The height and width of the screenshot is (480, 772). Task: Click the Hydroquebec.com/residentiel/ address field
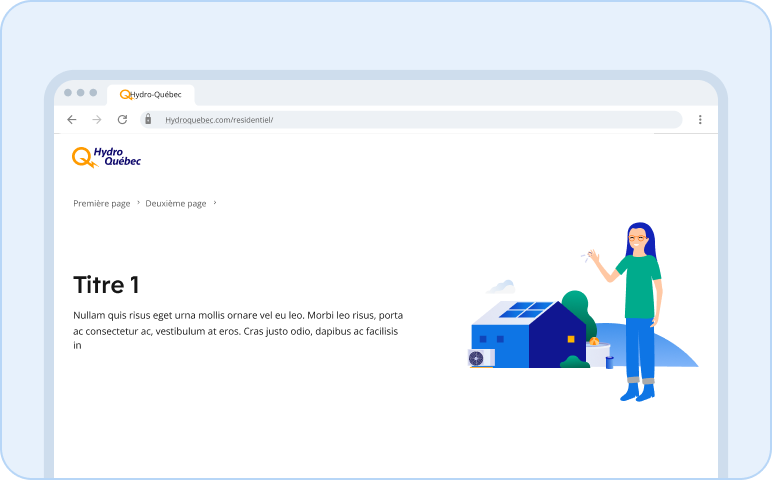[411, 120]
